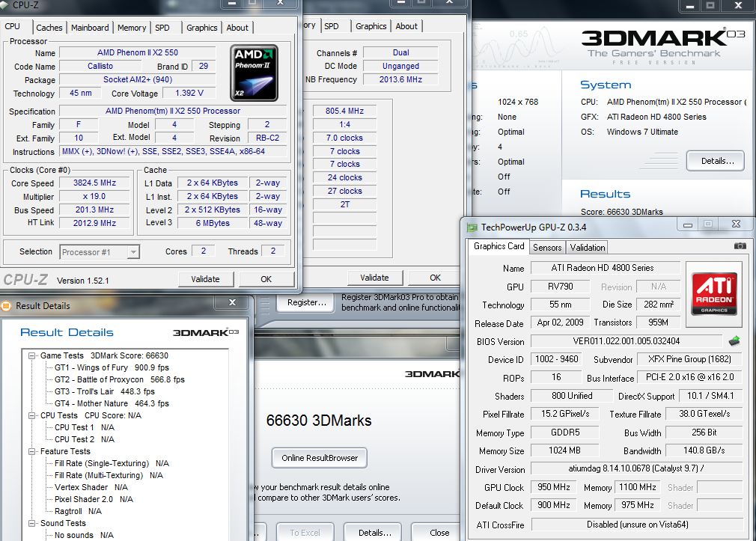Screen dimensions: 756x541
Task: Click the Core Voltage 1.392 V value
Action: [189, 93]
